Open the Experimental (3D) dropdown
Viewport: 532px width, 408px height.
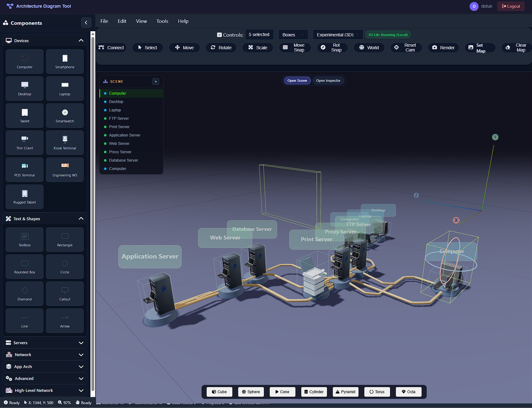coord(338,34)
